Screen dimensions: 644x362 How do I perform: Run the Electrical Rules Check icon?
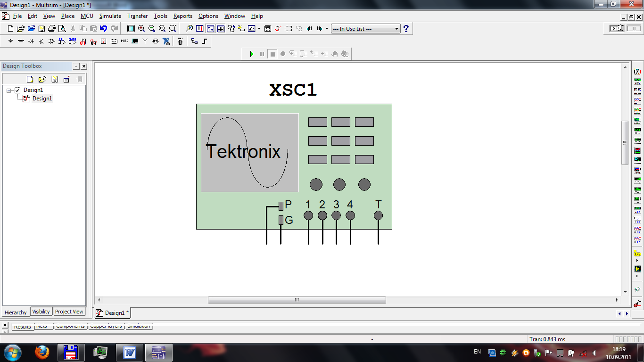coord(278,29)
